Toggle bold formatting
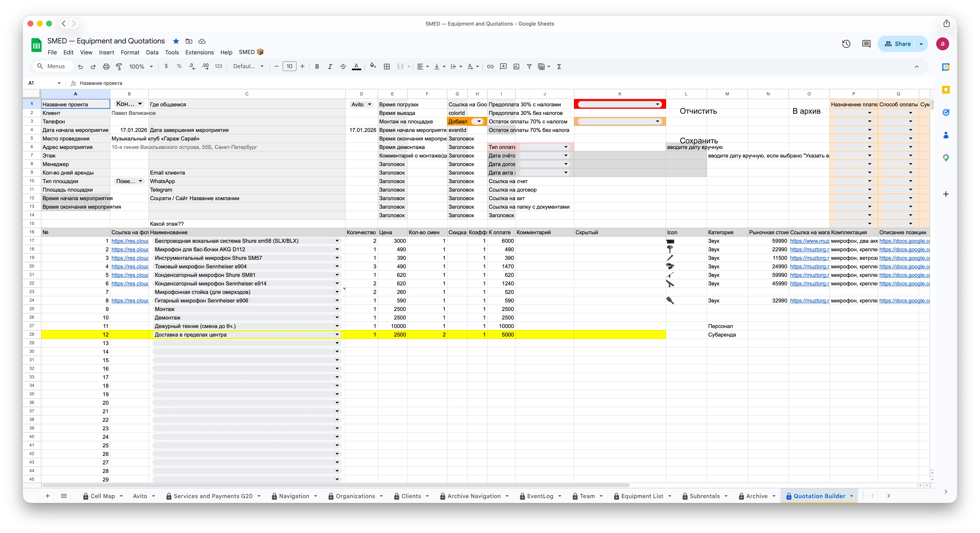 point(317,67)
